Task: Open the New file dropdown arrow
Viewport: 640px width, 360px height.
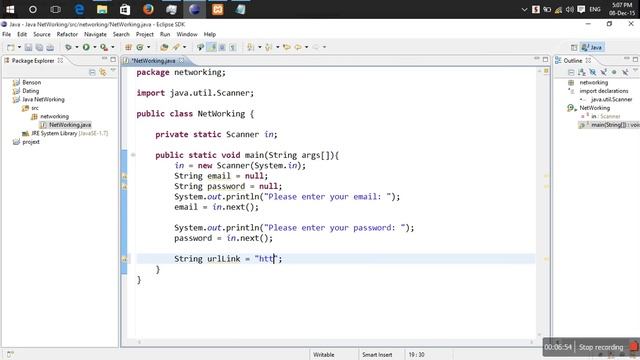Action: pos(19,47)
